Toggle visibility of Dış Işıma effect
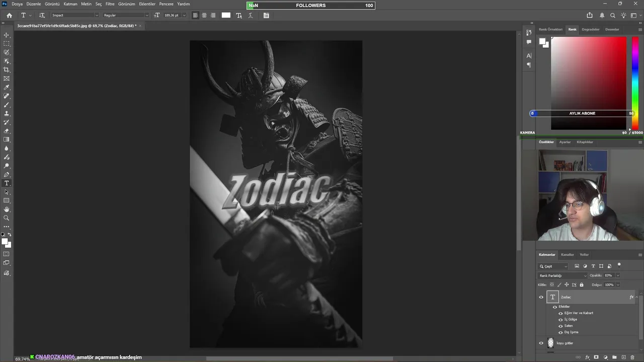Viewport: 644px width, 362px height. tap(560, 332)
